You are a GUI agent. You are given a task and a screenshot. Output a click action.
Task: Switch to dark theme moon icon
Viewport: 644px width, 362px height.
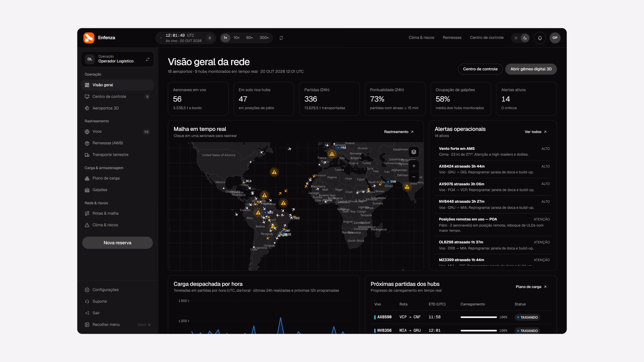pos(525,38)
